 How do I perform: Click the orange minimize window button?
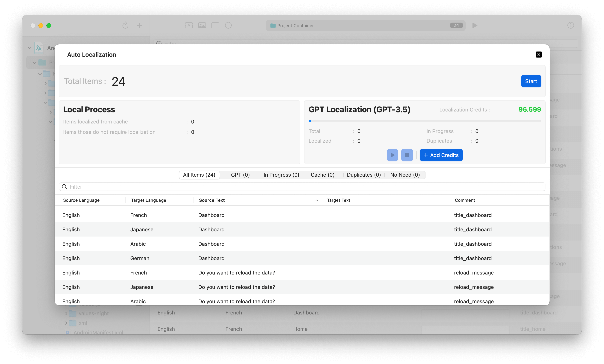pyautogui.click(x=41, y=26)
